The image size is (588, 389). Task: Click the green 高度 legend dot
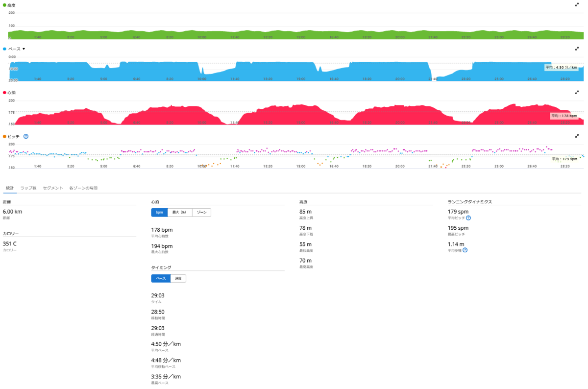4,5
